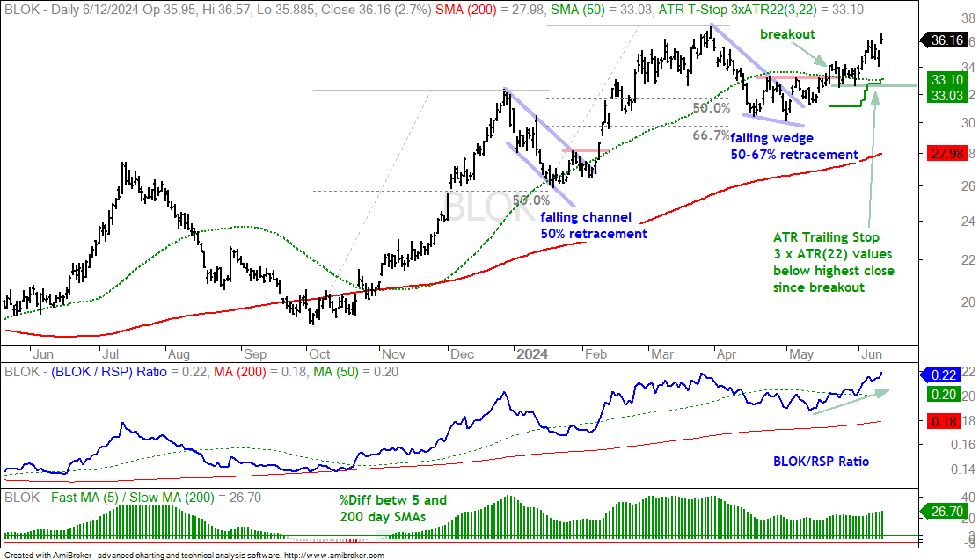
Task: Click the 40 label on bottom panel axis
Action: tap(968, 497)
